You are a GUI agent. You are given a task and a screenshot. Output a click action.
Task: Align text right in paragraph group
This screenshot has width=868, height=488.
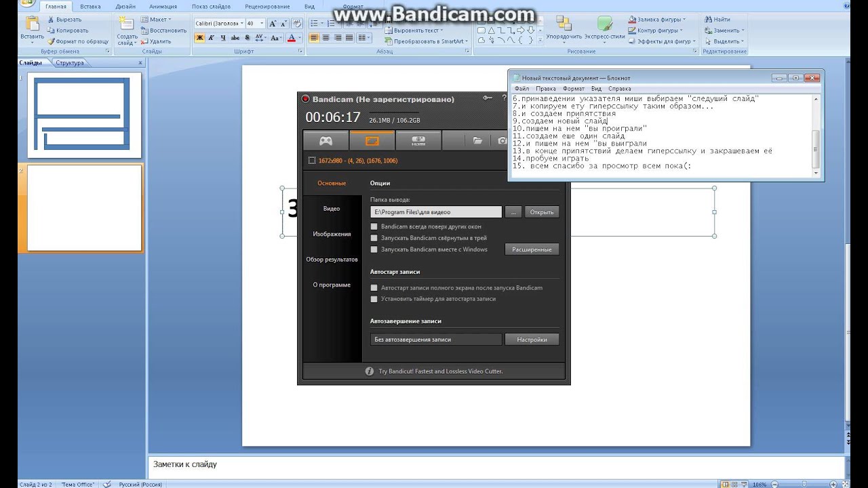(x=337, y=38)
